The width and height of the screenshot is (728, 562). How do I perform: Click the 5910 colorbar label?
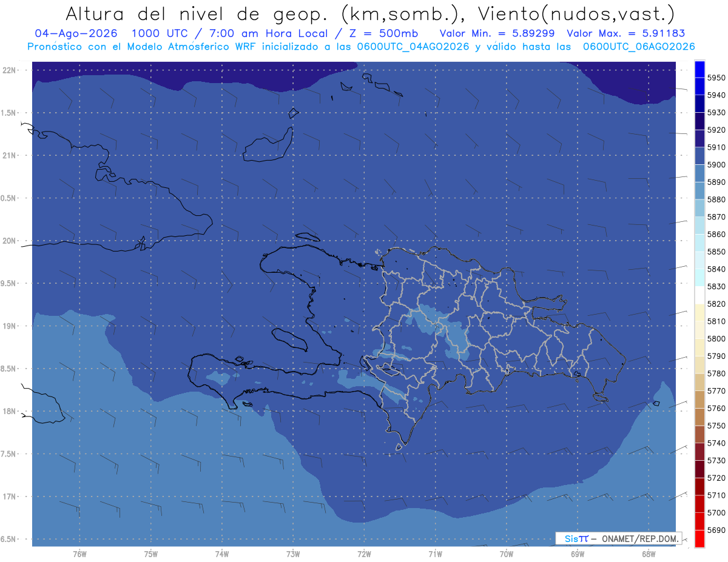[x=716, y=147]
